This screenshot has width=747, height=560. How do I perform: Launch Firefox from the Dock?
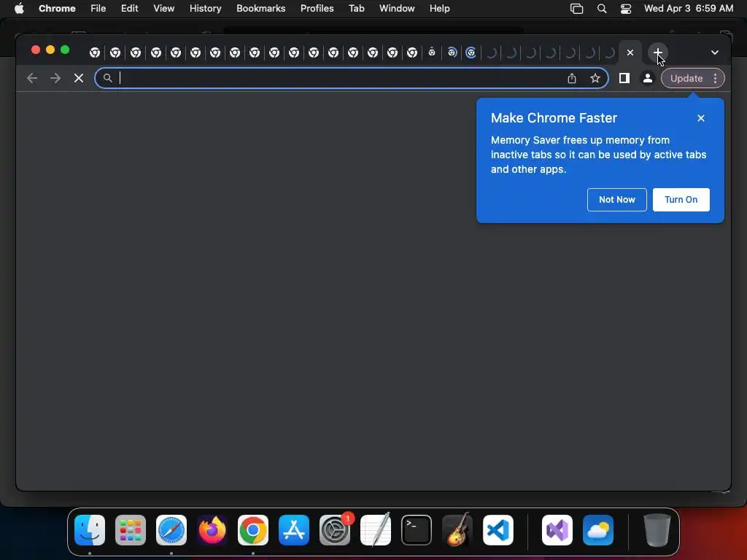tap(212, 530)
